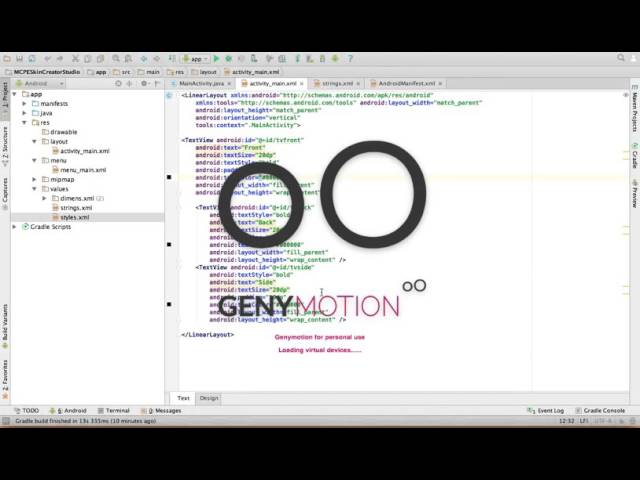
Task: Open the Structure side panel
Action: (5, 146)
